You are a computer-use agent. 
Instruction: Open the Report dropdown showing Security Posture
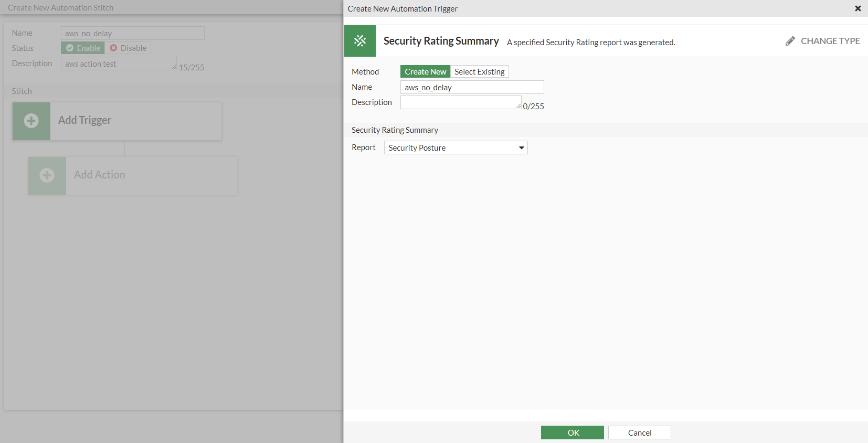click(456, 147)
